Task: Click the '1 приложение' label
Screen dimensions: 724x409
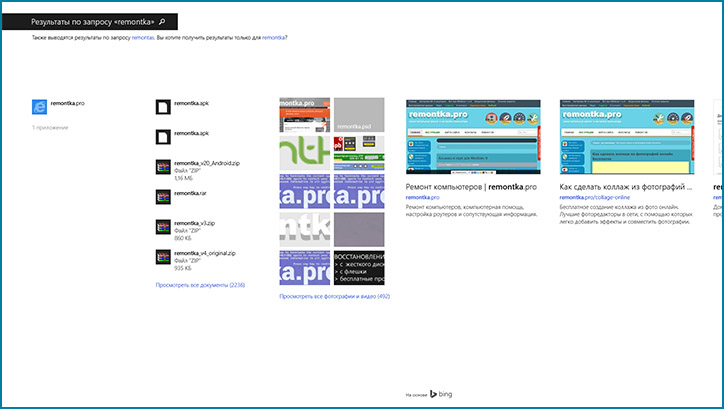Action: coord(50,128)
